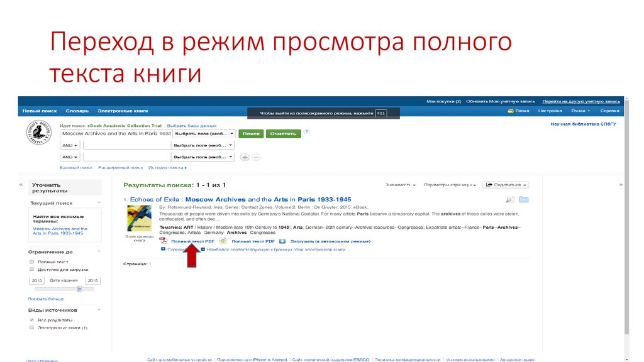644x362 pixels.
Task: Click the third row search input field
Action: pos(126,156)
